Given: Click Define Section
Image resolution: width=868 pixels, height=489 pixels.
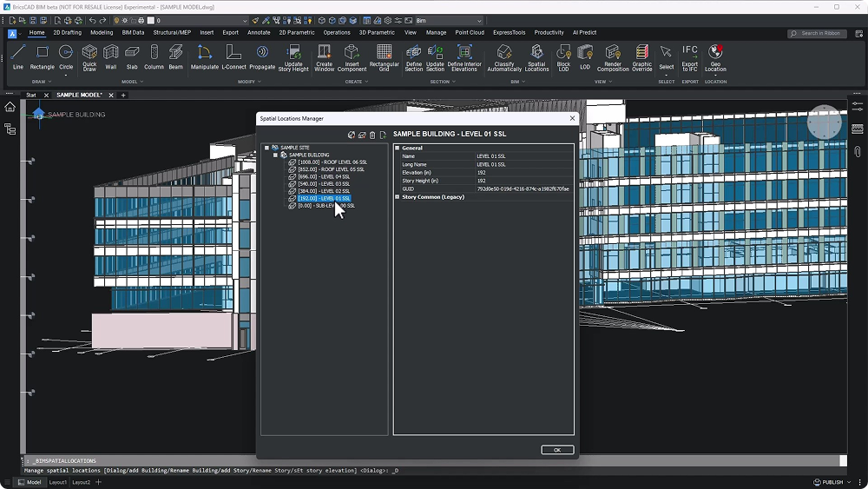Looking at the screenshot, I should (x=413, y=58).
